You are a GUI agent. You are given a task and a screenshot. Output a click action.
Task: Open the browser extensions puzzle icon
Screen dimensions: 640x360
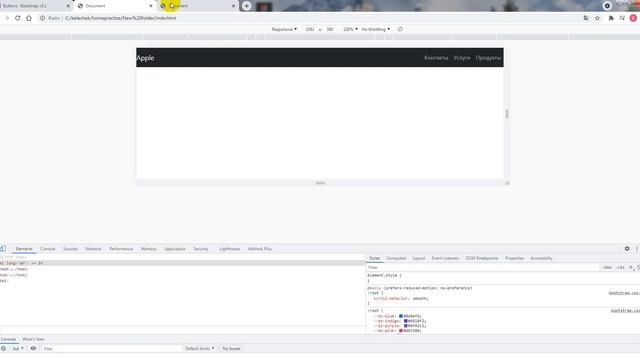[x=611, y=18]
